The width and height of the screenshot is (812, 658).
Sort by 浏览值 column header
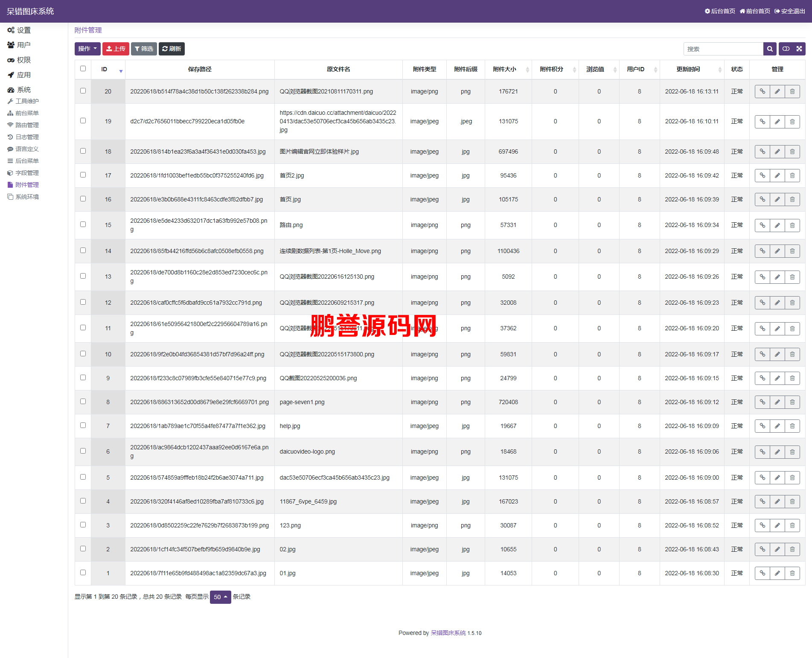pos(599,70)
